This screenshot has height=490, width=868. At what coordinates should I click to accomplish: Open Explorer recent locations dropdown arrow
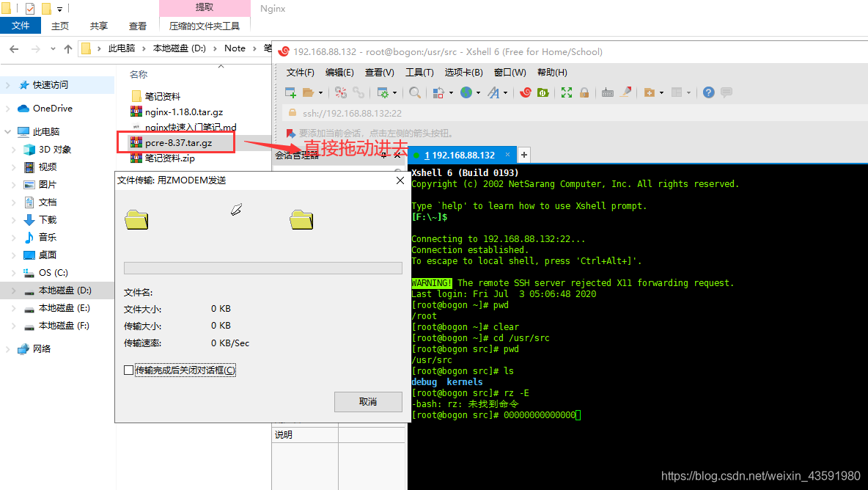click(53, 48)
